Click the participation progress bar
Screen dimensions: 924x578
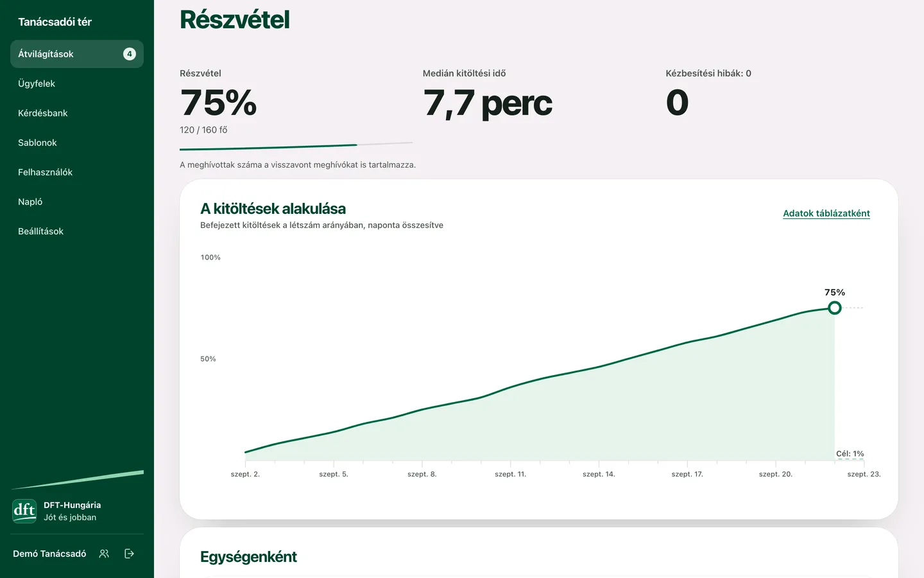click(296, 146)
